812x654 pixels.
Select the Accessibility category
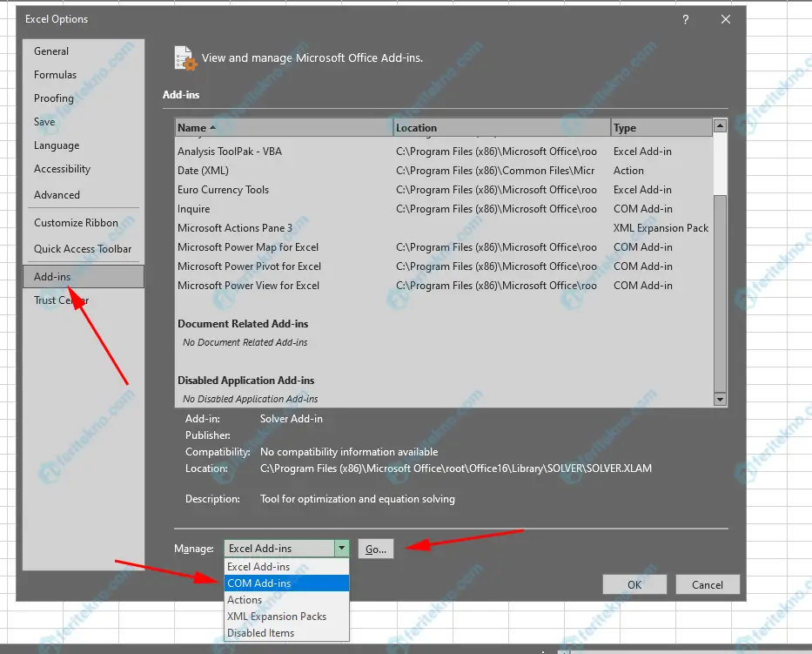83,169
